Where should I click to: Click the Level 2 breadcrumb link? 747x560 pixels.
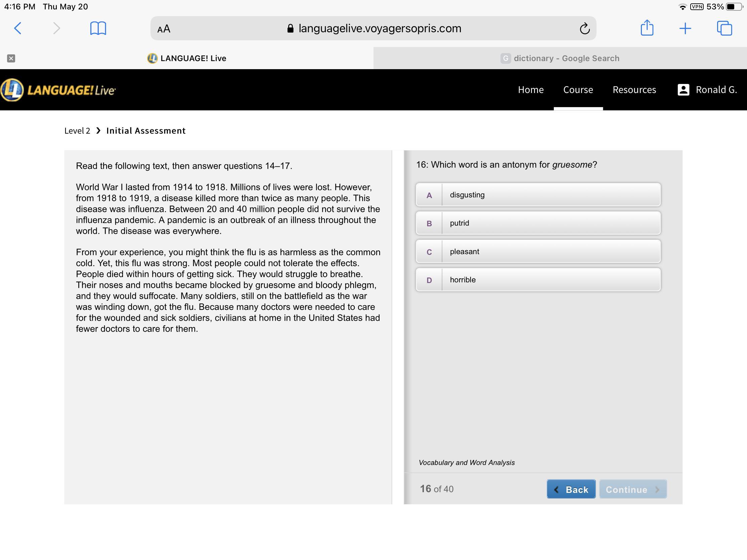click(x=77, y=131)
